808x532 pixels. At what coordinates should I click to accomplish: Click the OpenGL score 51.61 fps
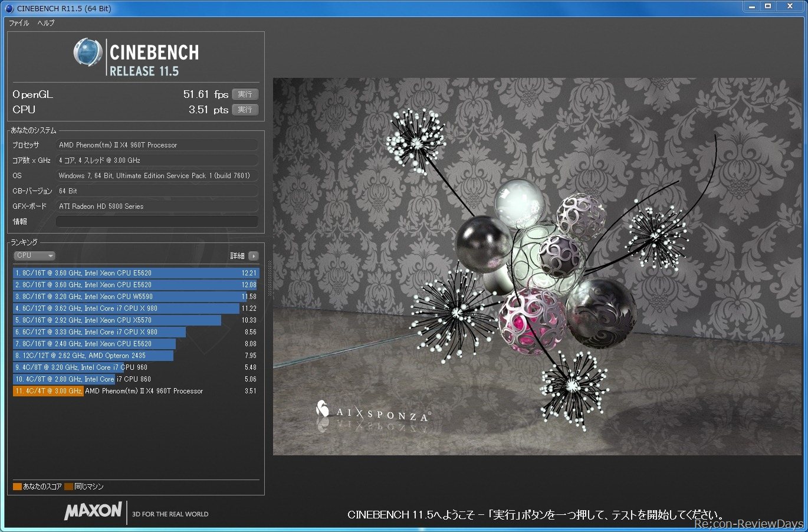pos(206,94)
